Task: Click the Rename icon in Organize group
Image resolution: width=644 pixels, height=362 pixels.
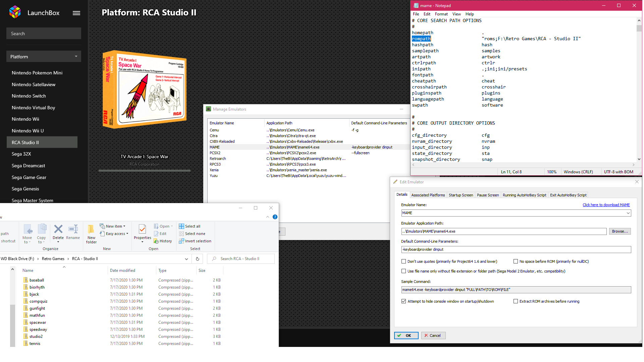Action: 73,230
